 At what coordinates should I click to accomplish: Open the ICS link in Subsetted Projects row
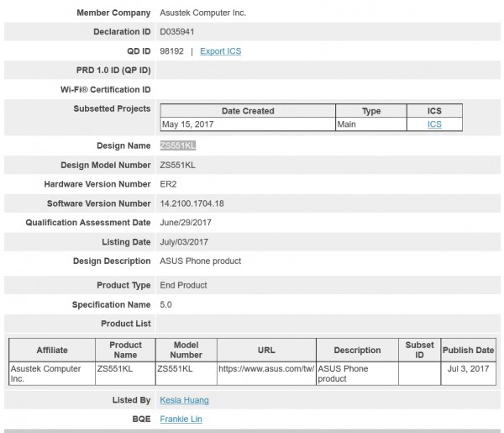tap(434, 124)
